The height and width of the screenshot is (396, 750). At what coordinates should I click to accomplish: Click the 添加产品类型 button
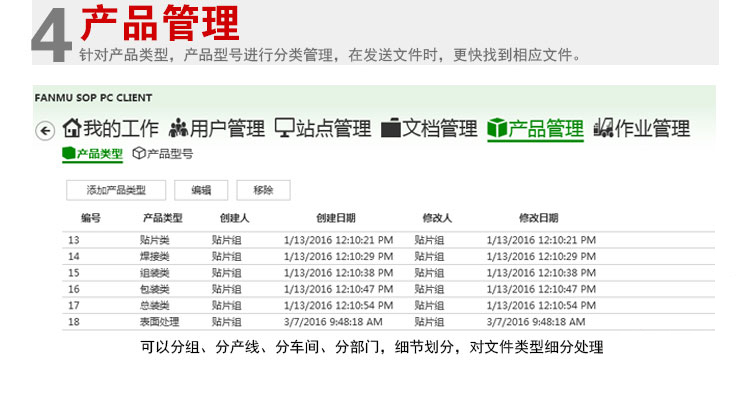116,190
